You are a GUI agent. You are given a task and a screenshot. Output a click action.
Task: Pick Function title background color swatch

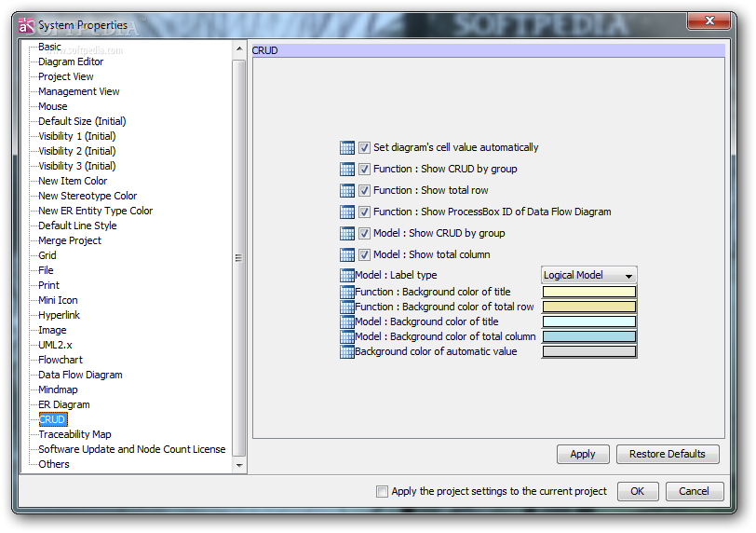589,292
